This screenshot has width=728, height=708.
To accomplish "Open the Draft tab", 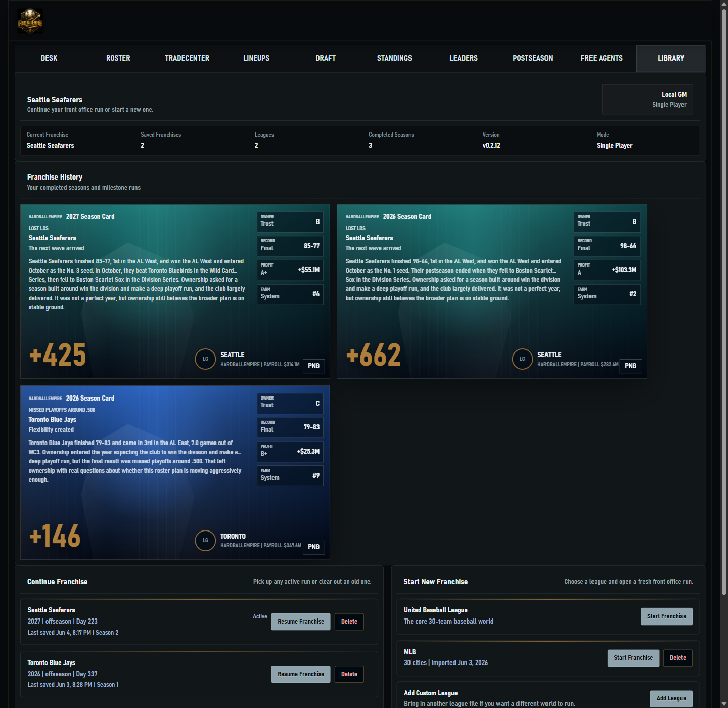I will click(x=326, y=58).
